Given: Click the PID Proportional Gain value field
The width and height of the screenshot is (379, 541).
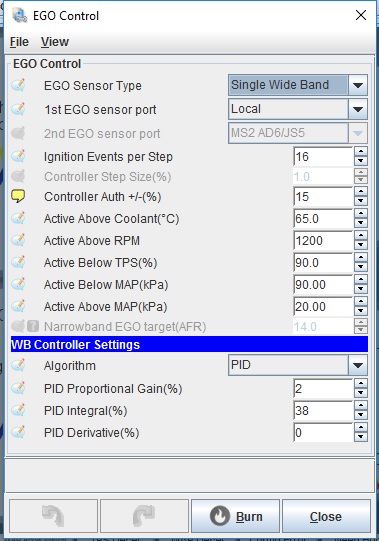Looking at the screenshot, I should 323,388.
